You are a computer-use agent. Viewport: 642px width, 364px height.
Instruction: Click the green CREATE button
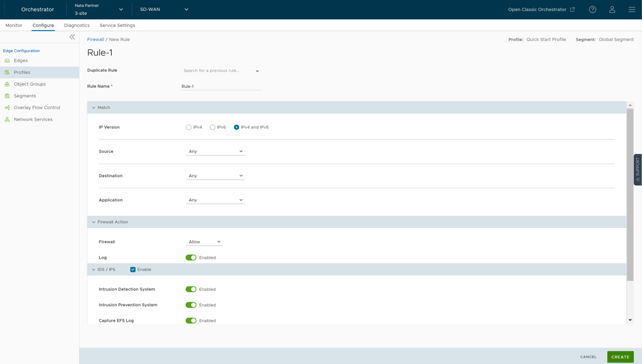(x=620, y=357)
